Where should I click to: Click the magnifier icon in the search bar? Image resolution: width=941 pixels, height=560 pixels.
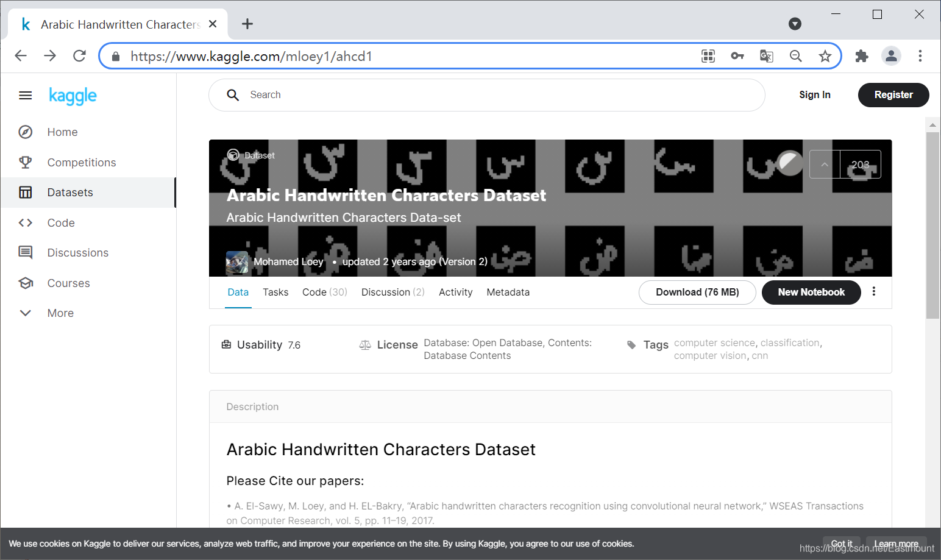pos(233,95)
